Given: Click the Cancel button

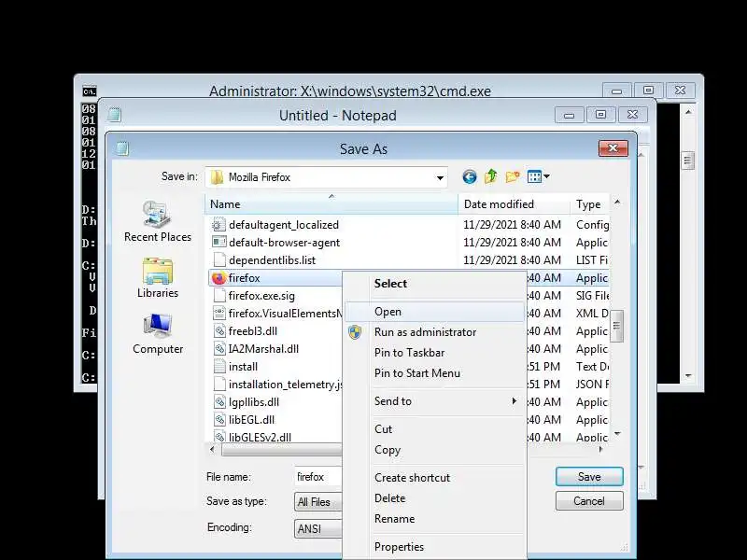Looking at the screenshot, I should [x=589, y=501].
